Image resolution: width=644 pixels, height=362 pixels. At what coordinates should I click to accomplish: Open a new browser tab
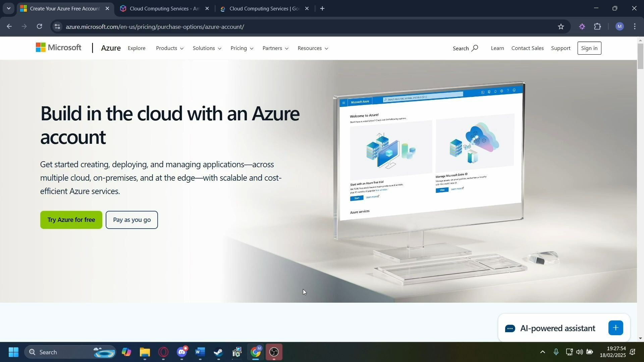tap(322, 9)
